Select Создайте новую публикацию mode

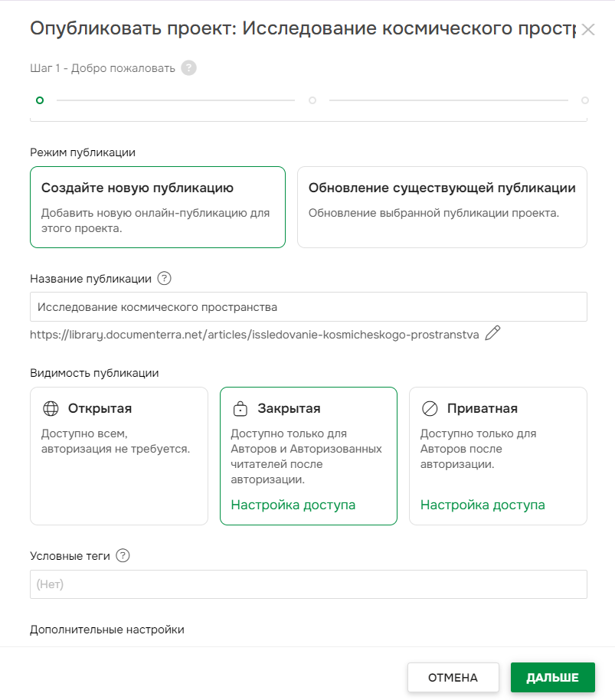tap(157, 207)
